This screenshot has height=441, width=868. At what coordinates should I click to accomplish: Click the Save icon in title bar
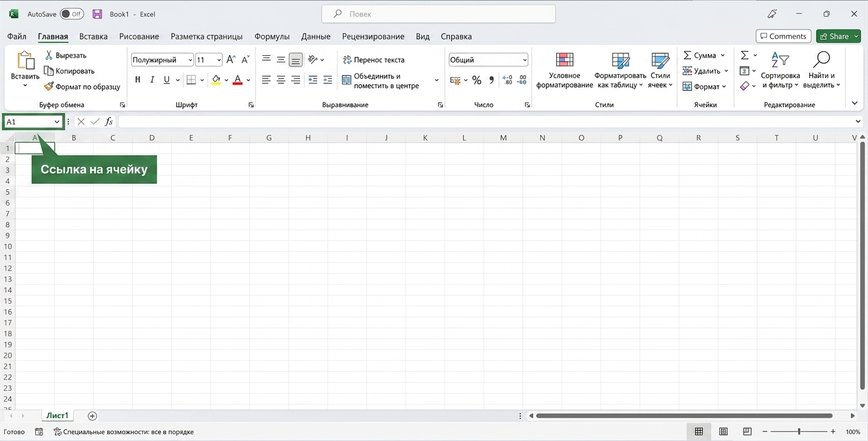pos(97,14)
